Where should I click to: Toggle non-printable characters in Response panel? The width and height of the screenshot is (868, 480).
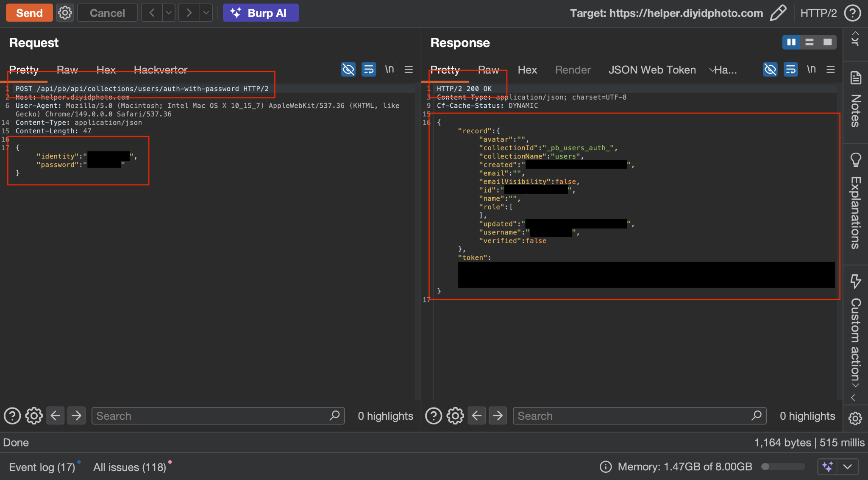(811, 70)
